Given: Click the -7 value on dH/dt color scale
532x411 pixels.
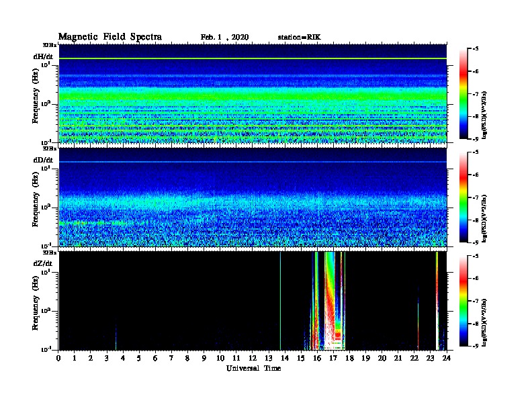Looking at the screenshot, I should [476, 94].
